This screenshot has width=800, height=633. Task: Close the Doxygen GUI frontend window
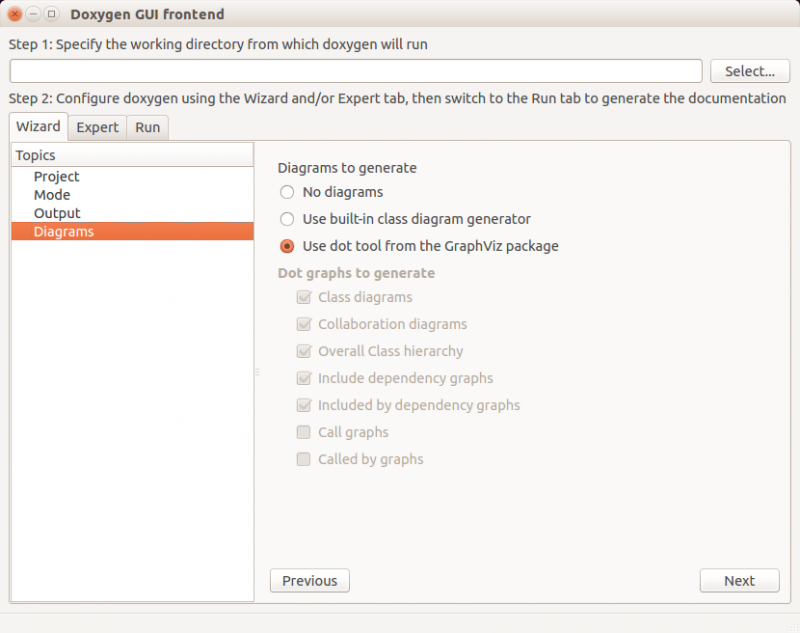coord(15,14)
